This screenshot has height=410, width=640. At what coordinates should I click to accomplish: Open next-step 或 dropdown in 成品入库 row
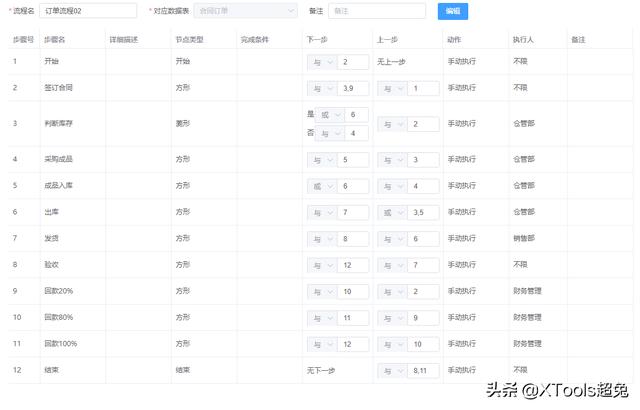coord(322,186)
